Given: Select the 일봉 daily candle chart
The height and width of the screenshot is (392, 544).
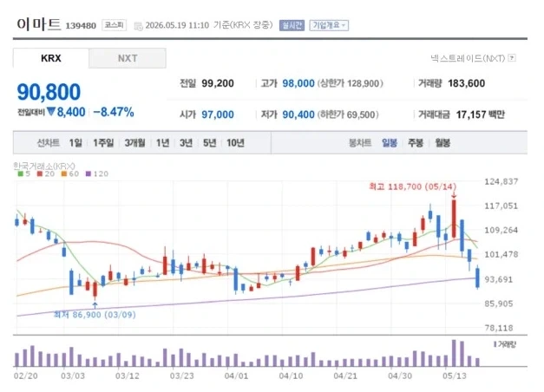Looking at the screenshot, I should point(390,142).
